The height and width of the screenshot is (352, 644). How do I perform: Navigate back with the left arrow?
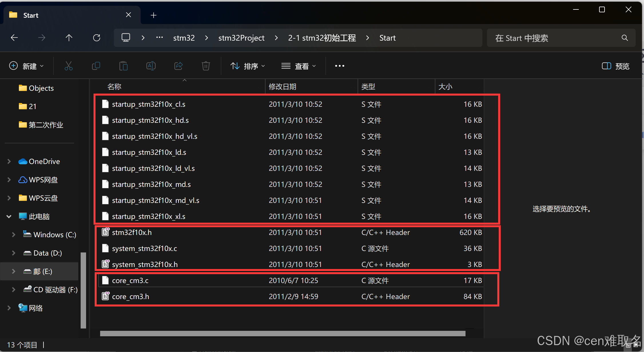pos(14,38)
